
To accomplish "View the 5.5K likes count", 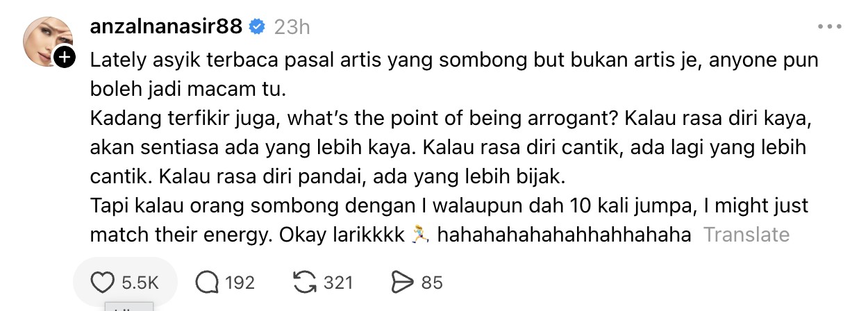I will click(x=140, y=283).
